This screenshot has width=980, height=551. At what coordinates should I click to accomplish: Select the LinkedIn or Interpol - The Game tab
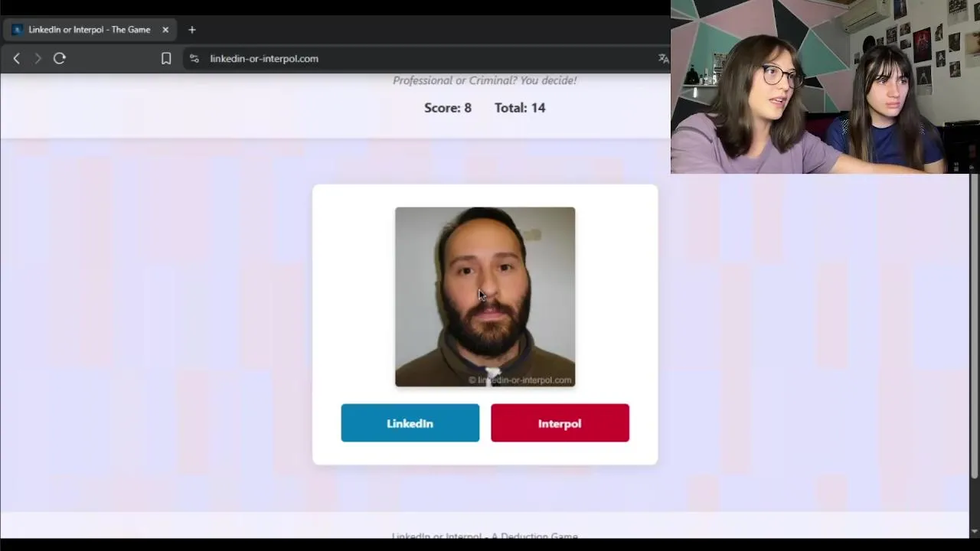(x=89, y=30)
